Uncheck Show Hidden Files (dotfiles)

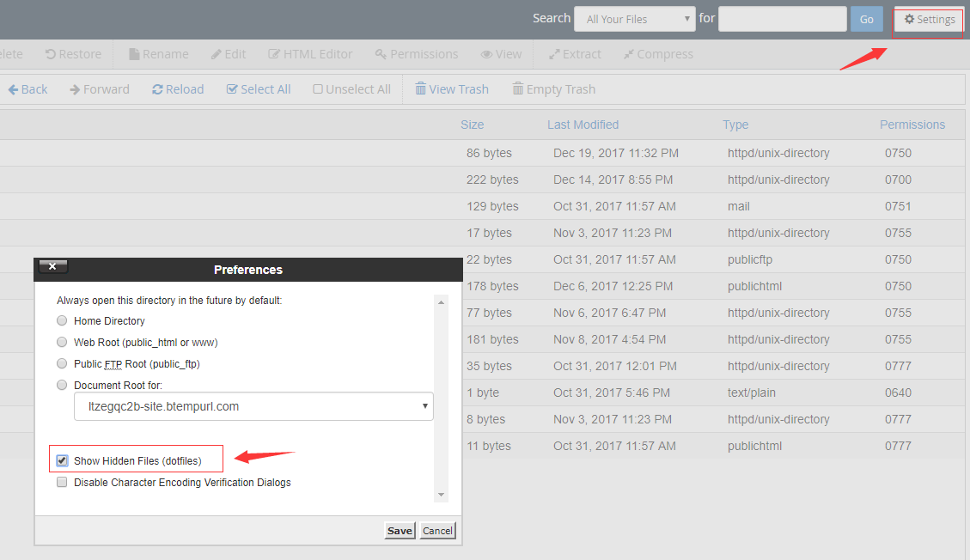pyautogui.click(x=62, y=460)
